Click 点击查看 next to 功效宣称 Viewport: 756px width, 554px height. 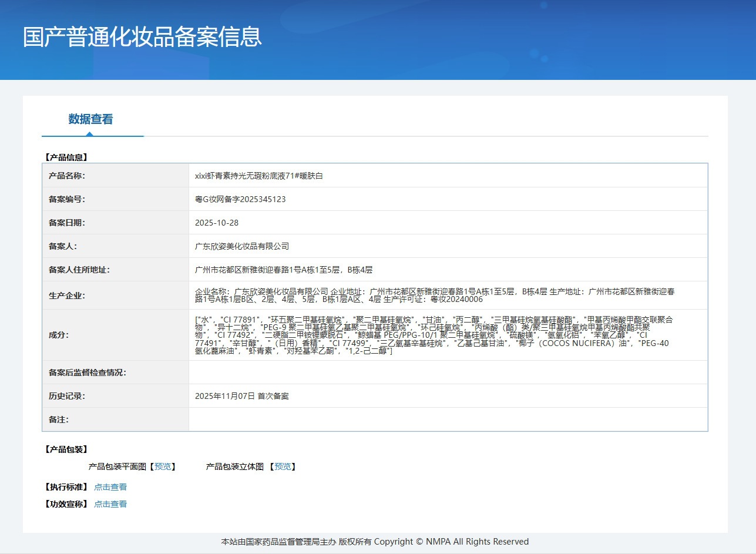click(110, 504)
